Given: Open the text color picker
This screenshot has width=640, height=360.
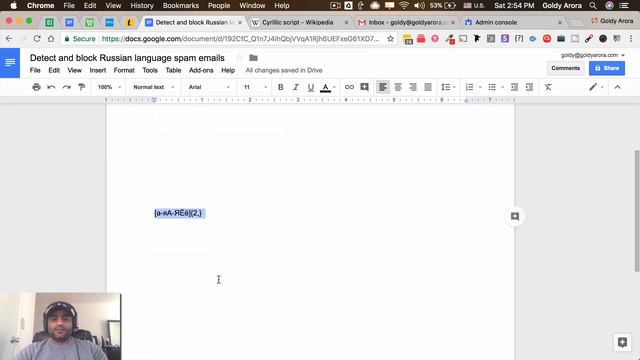Looking at the screenshot, I should tap(325, 87).
